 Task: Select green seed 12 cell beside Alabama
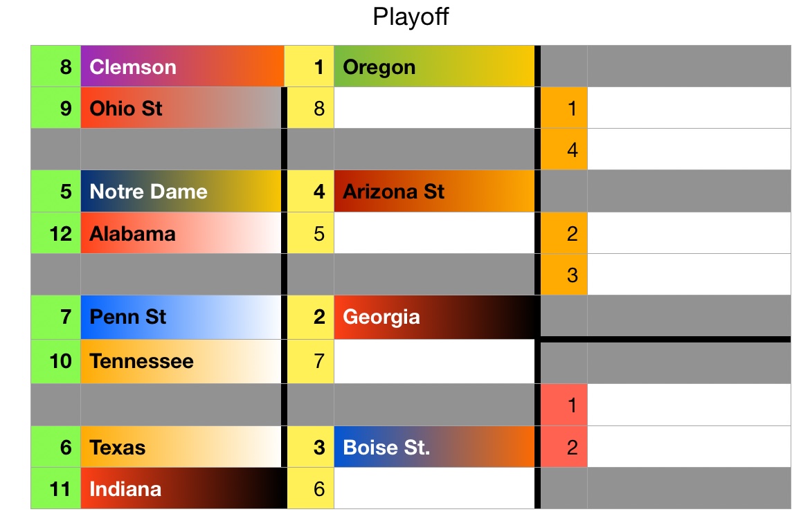(56, 233)
